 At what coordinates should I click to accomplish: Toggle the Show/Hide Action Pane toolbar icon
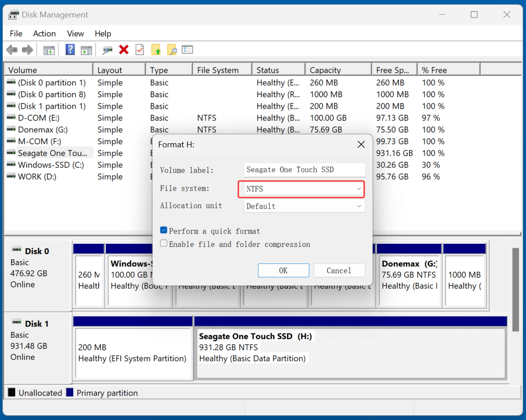click(86, 50)
